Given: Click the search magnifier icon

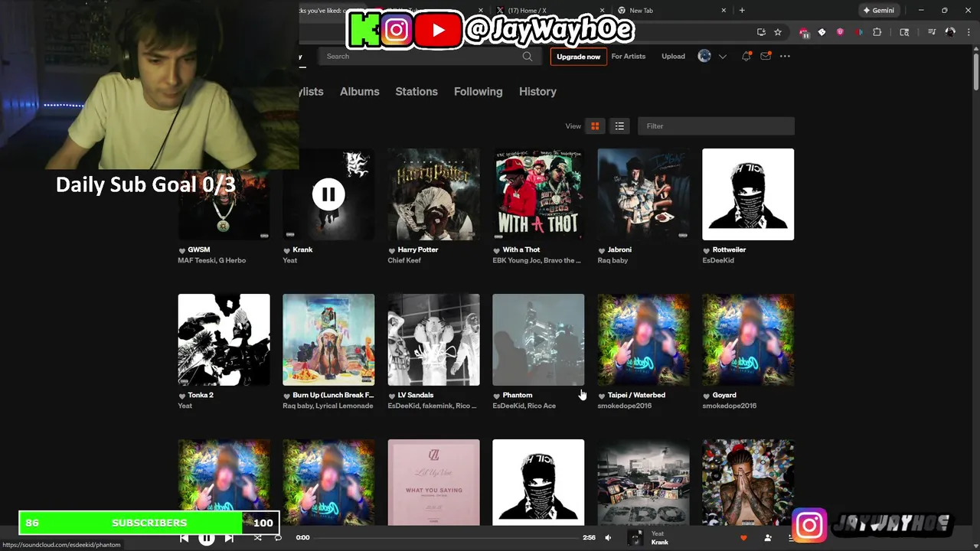Looking at the screenshot, I should [528, 57].
